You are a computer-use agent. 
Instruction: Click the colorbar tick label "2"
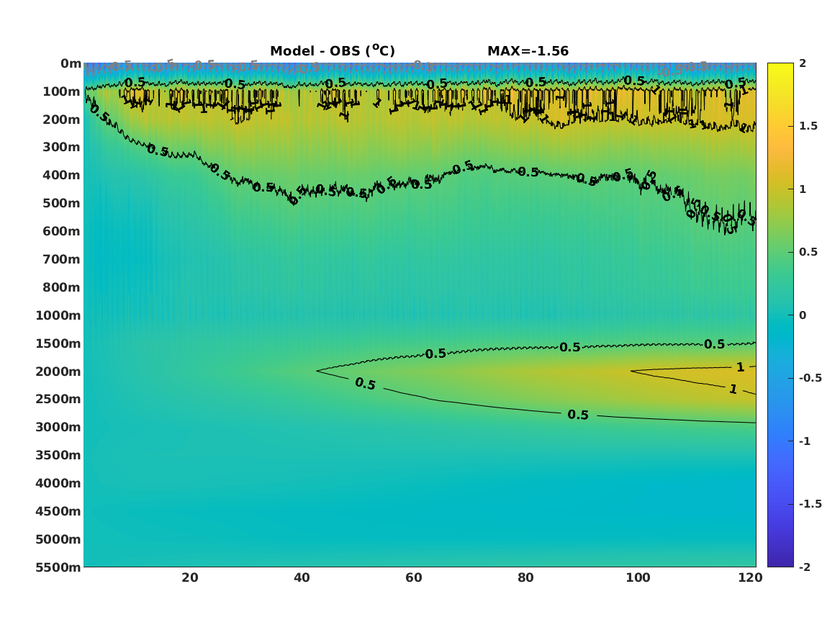tap(803, 63)
